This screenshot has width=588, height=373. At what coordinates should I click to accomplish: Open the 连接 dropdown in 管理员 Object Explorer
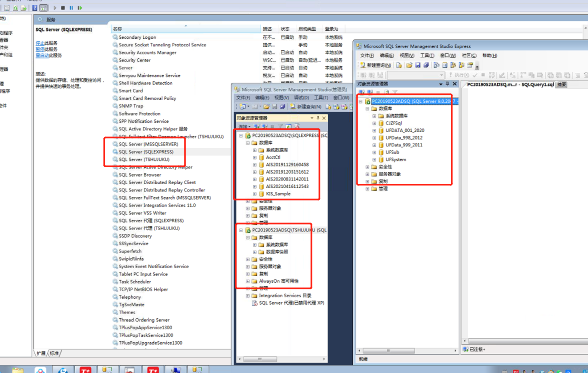pyautogui.click(x=244, y=126)
